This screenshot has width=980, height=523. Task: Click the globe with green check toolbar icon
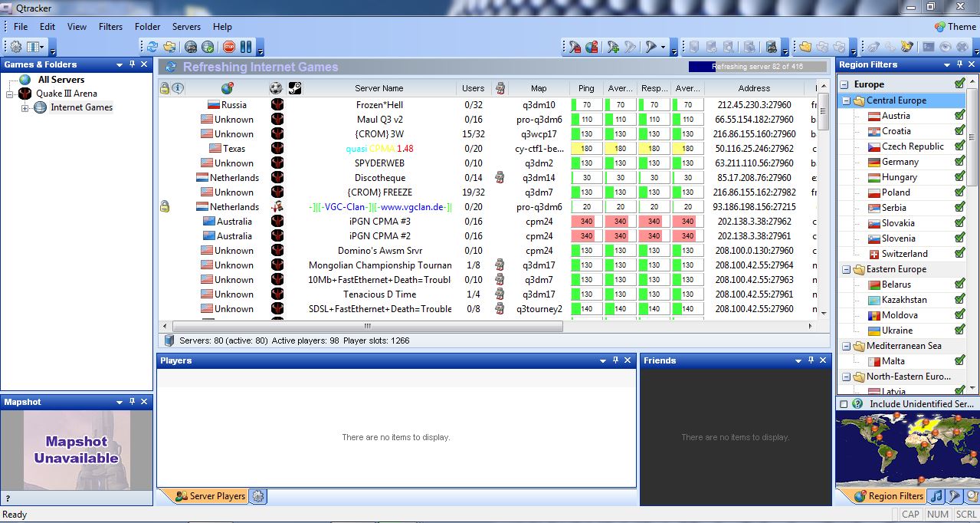(x=208, y=47)
